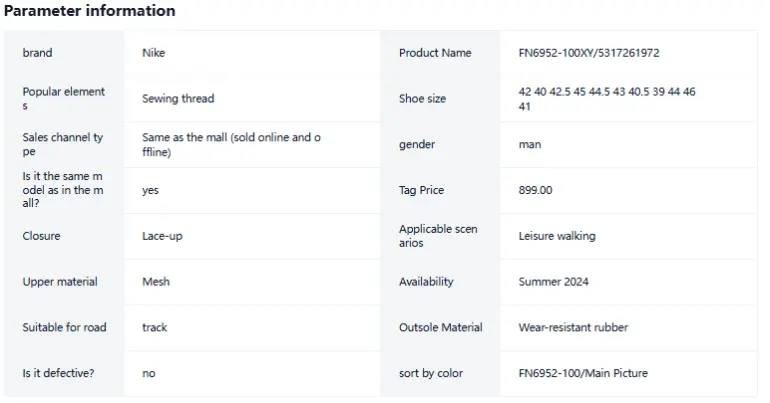Viewport: 770px width, 403px height.
Task: Click the Tag Price value 899.00
Action: (535, 190)
